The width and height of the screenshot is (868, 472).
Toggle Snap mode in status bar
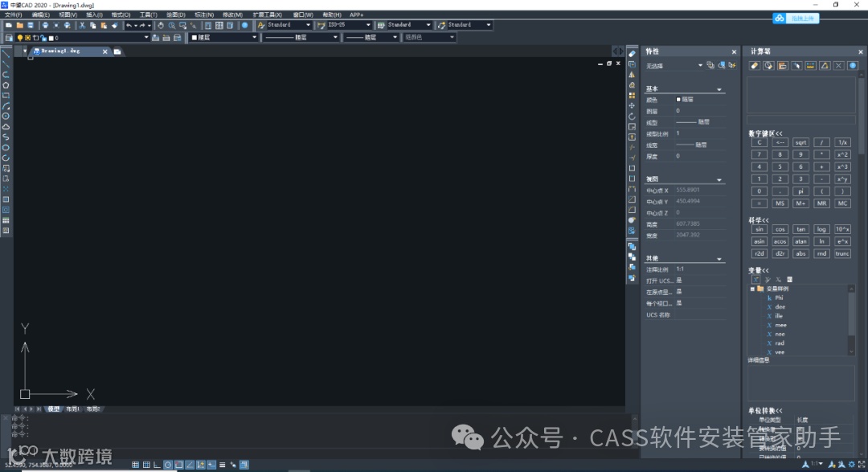coord(135,465)
